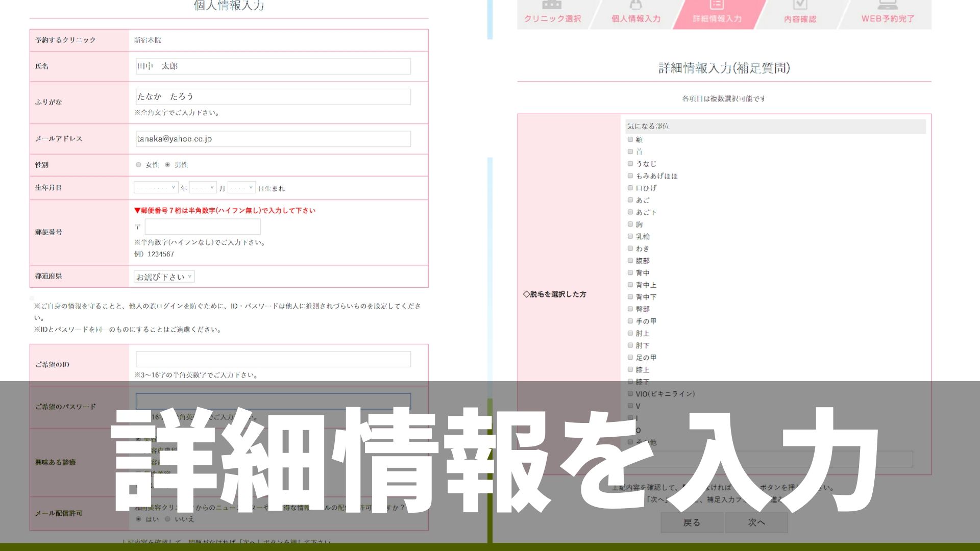Open the 個人情報入力 step tab

(636, 14)
